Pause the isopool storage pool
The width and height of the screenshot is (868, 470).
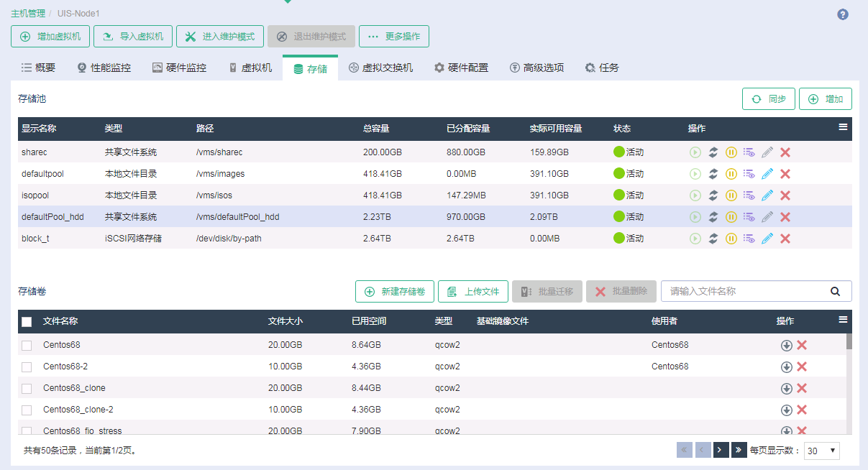click(731, 195)
